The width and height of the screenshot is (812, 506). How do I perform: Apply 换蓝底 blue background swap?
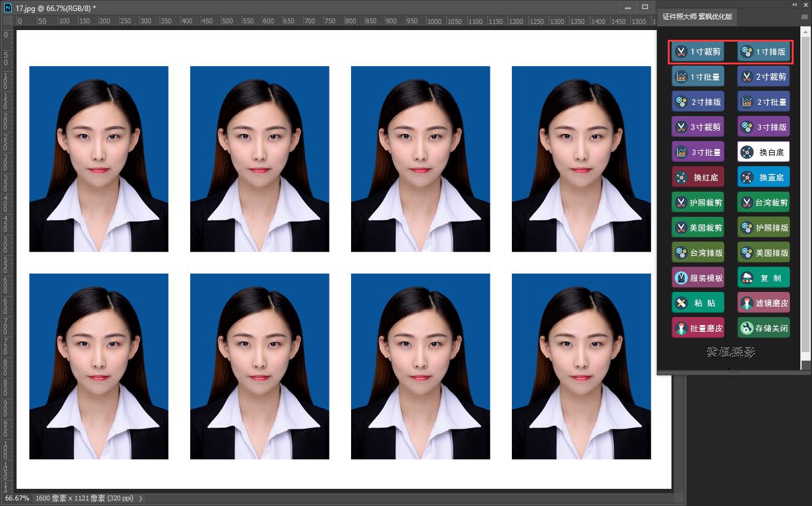click(763, 178)
